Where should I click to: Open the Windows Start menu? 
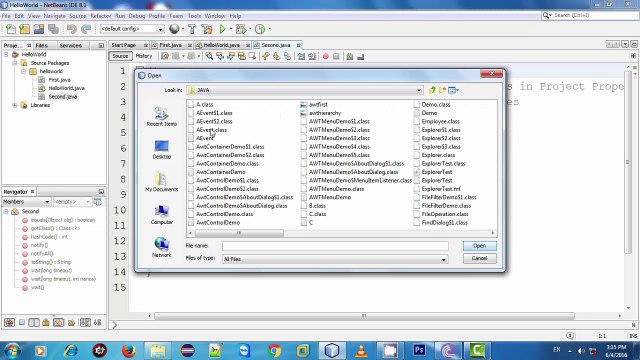(11, 351)
